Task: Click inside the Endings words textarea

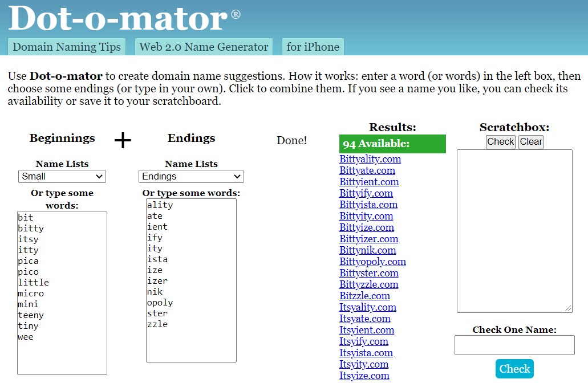Action: [191, 280]
